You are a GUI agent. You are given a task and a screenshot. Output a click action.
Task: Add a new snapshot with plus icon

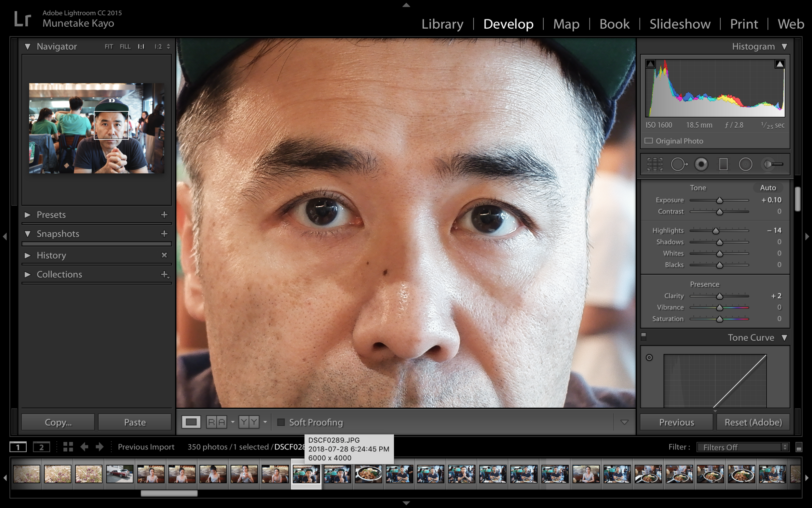coord(164,233)
